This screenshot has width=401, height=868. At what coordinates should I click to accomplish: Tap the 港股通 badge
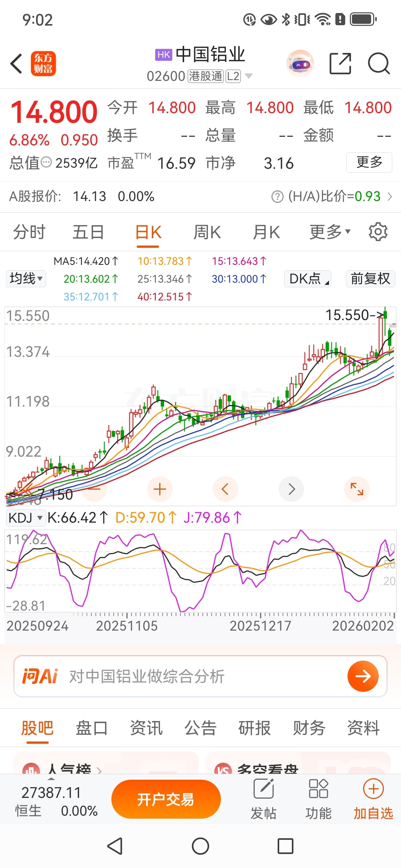point(205,76)
